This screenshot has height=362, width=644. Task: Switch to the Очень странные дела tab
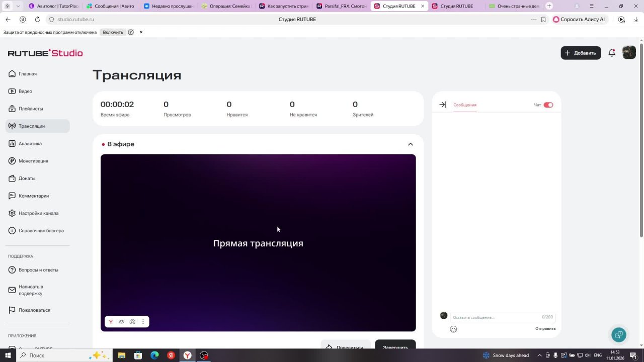[x=514, y=6]
